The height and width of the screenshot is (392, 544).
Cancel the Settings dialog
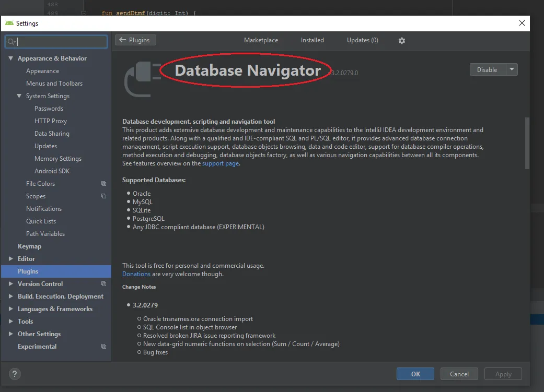click(x=459, y=374)
